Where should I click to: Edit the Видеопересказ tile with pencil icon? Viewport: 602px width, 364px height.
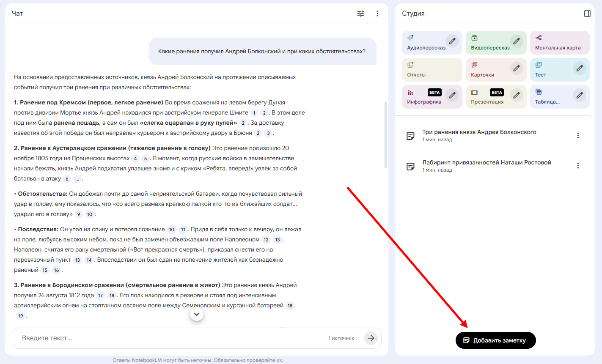[x=516, y=41]
